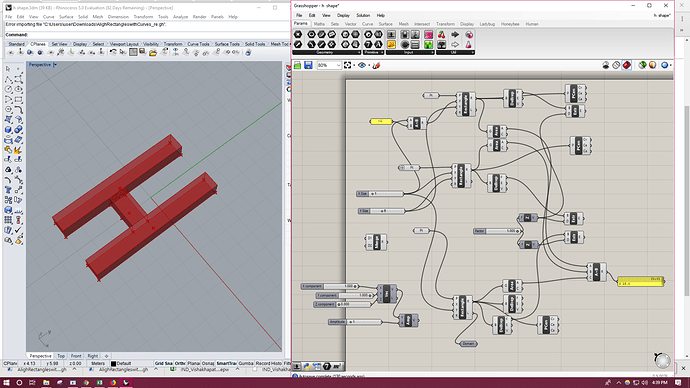This screenshot has width=690, height=388.
Task: Click the document preview settings orange sphere
Action: pyautogui.click(x=653, y=65)
